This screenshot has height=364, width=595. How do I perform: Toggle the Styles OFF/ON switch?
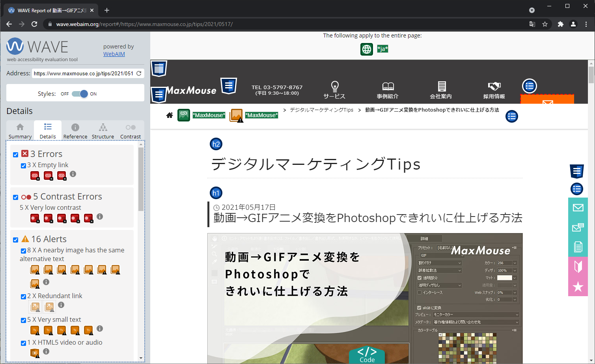(80, 94)
